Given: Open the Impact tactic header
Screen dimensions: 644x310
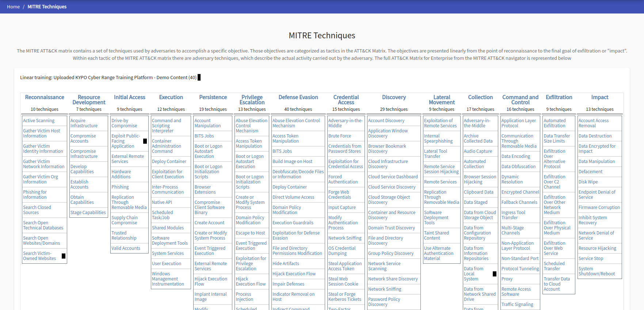Looking at the screenshot, I should click(x=600, y=97).
